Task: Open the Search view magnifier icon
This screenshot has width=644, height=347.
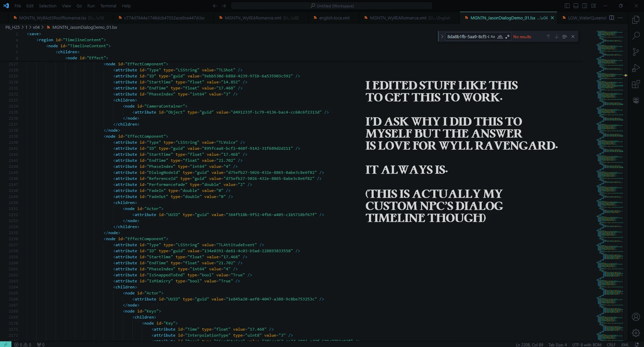Action: click(636, 36)
